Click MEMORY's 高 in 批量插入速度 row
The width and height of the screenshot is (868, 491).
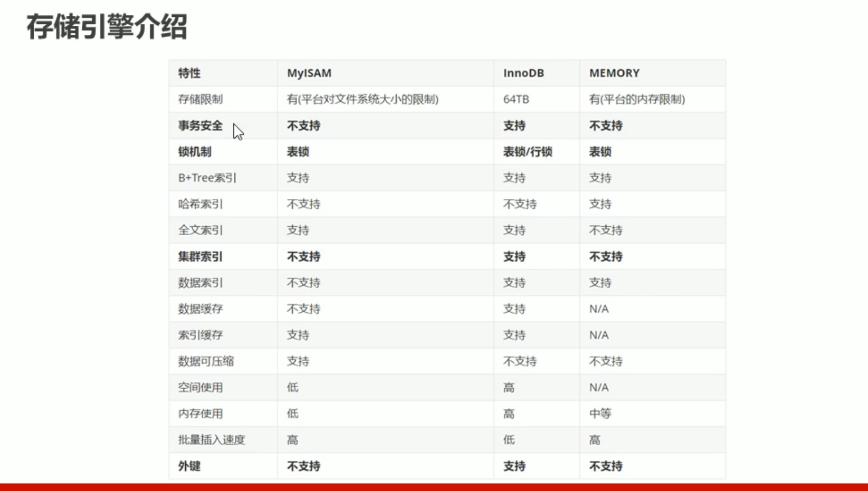pyautogui.click(x=595, y=440)
